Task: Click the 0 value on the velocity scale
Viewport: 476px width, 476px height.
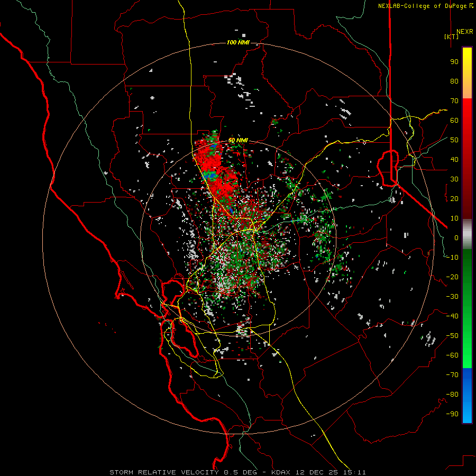Action: coord(456,237)
